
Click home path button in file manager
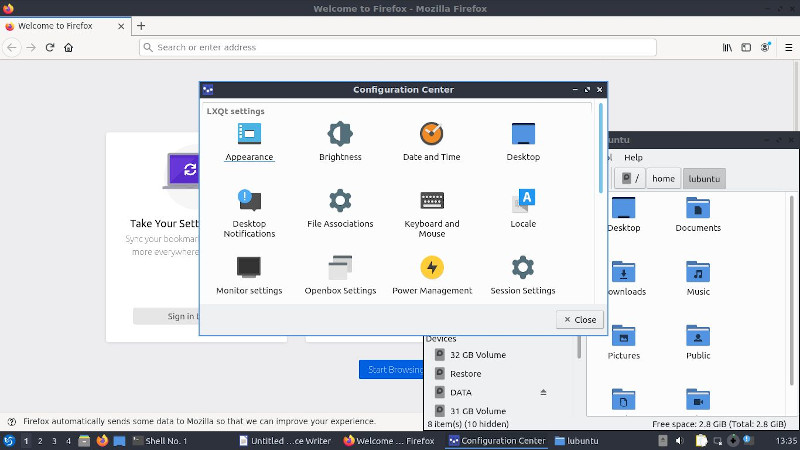click(x=663, y=179)
